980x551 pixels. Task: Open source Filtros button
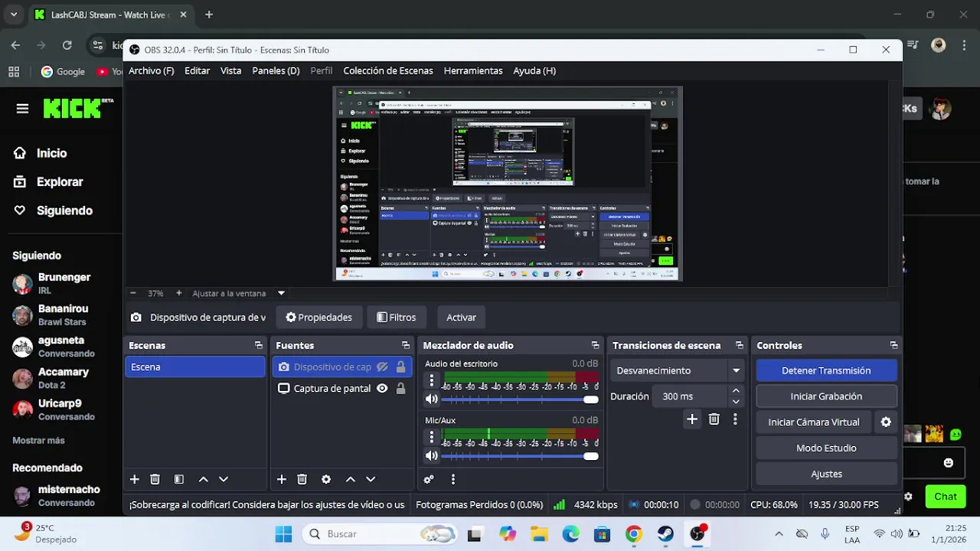pos(396,318)
